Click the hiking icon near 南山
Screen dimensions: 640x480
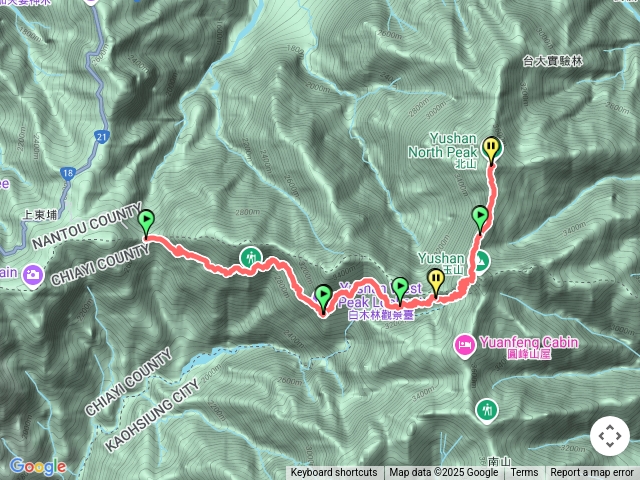point(487,410)
